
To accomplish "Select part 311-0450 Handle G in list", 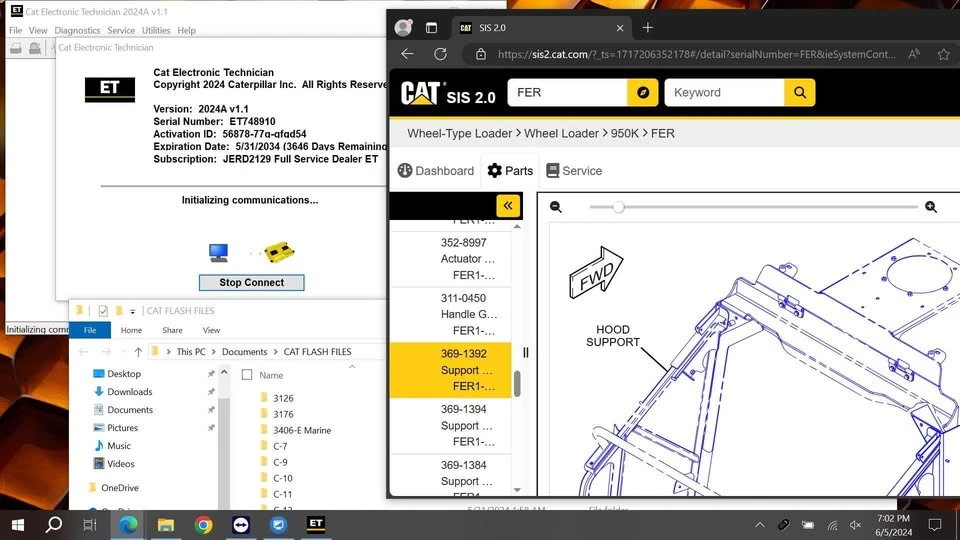I will pos(451,314).
